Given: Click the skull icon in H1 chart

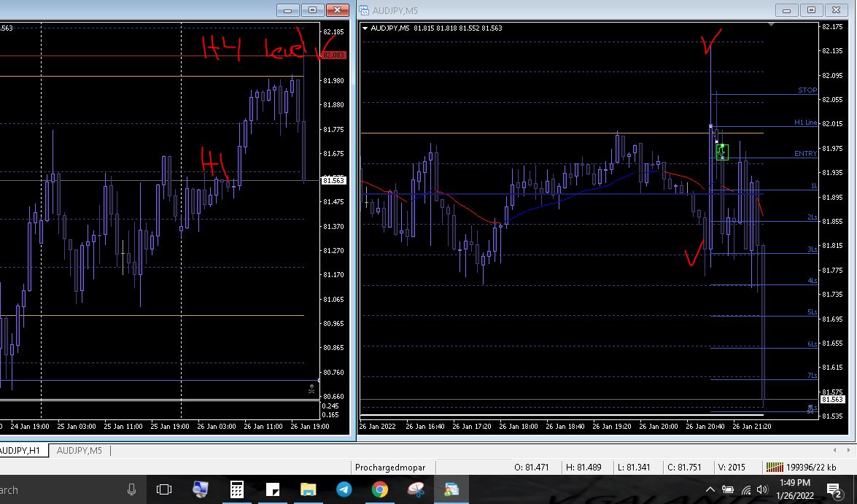Looking at the screenshot, I should (x=311, y=389).
